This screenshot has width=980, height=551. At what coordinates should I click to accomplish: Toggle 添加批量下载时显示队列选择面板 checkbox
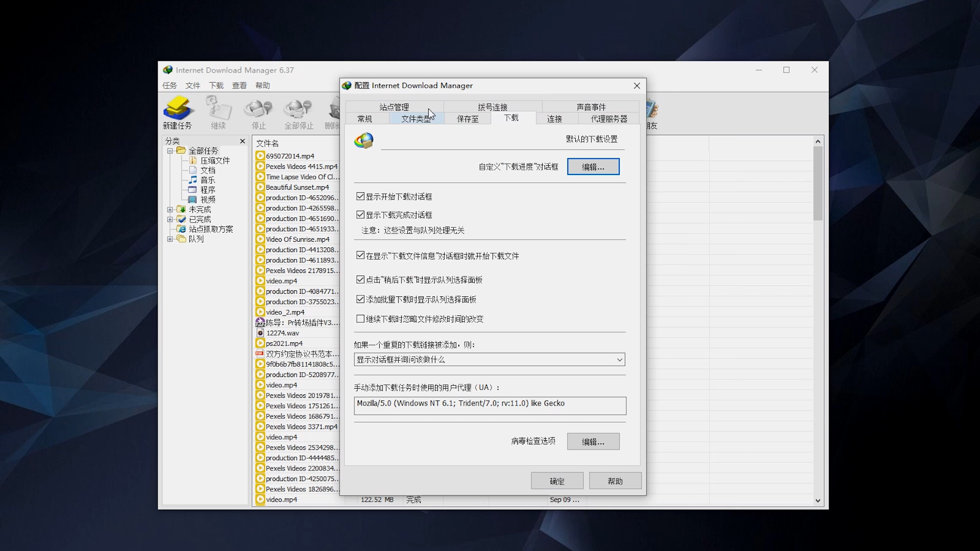pos(360,299)
